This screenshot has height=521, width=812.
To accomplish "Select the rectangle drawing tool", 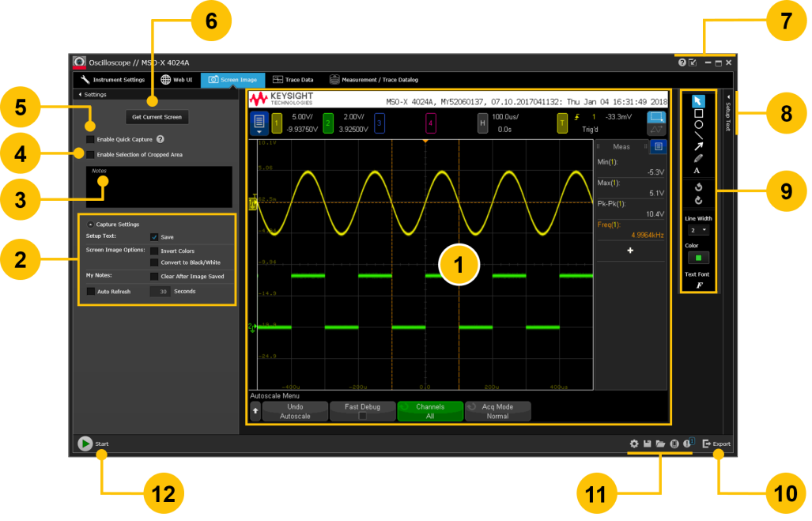I will [698, 113].
